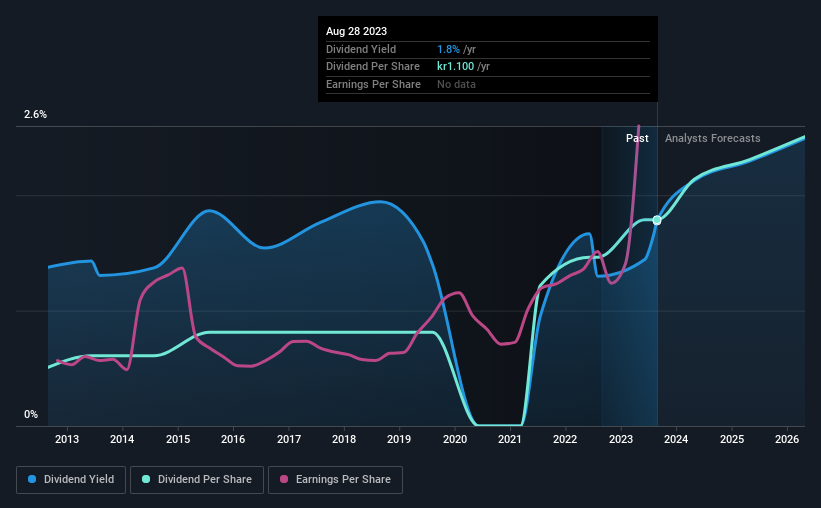Select the 2024 label on the x-axis
The height and width of the screenshot is (508, 821).
pyautogui.click(x=676, y=439)
